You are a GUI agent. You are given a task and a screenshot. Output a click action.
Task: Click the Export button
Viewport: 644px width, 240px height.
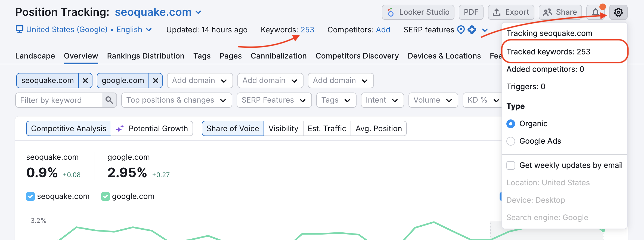pyautogui.click(x=511, y=12)
